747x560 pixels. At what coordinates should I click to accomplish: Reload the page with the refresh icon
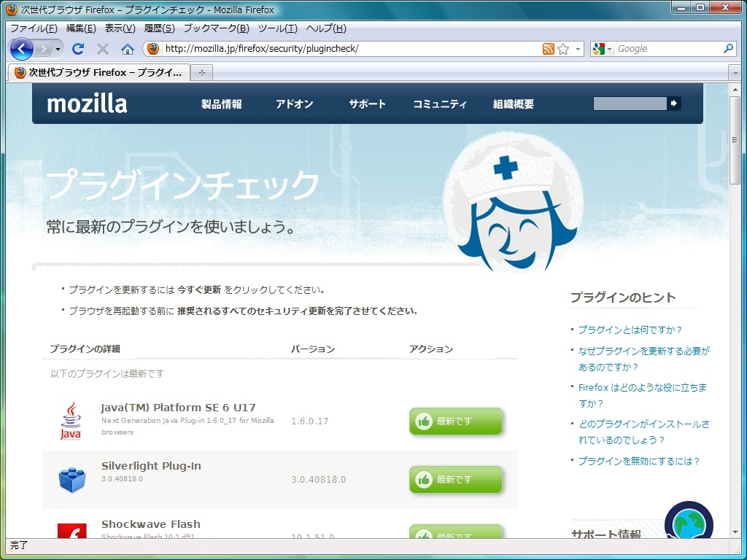pyautogui.click(x=78, y=49)
